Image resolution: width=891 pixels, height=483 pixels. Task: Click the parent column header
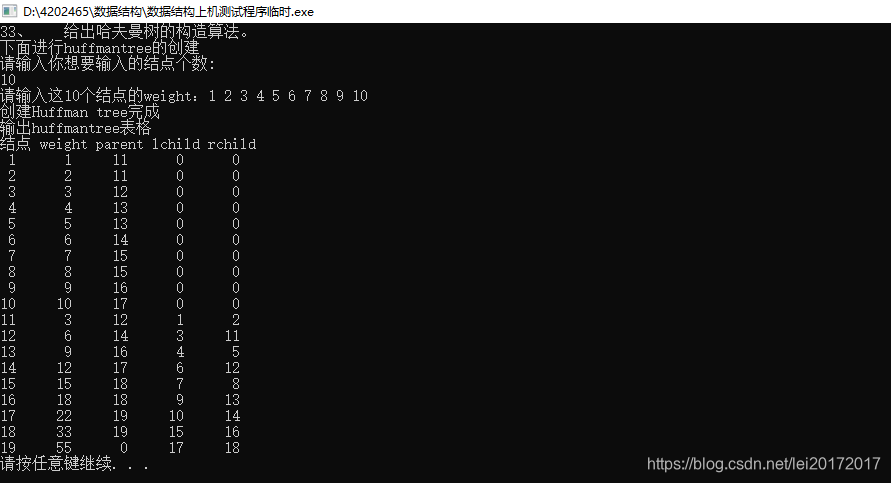pyautogui.click(x=119, y=144)
